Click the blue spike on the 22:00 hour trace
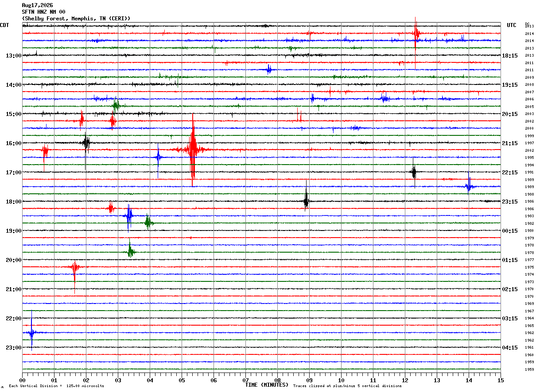 pyautogui.click(x=31, y=333)
